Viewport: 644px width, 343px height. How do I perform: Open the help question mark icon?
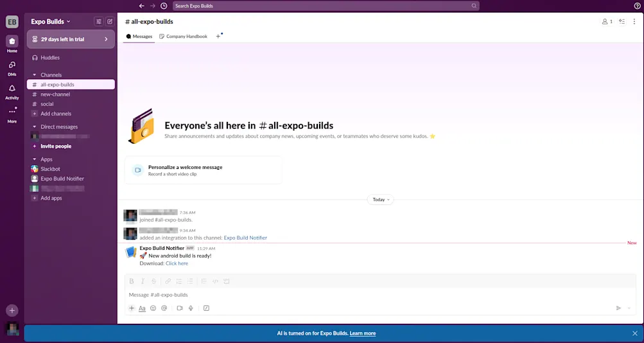pos(638,6)
